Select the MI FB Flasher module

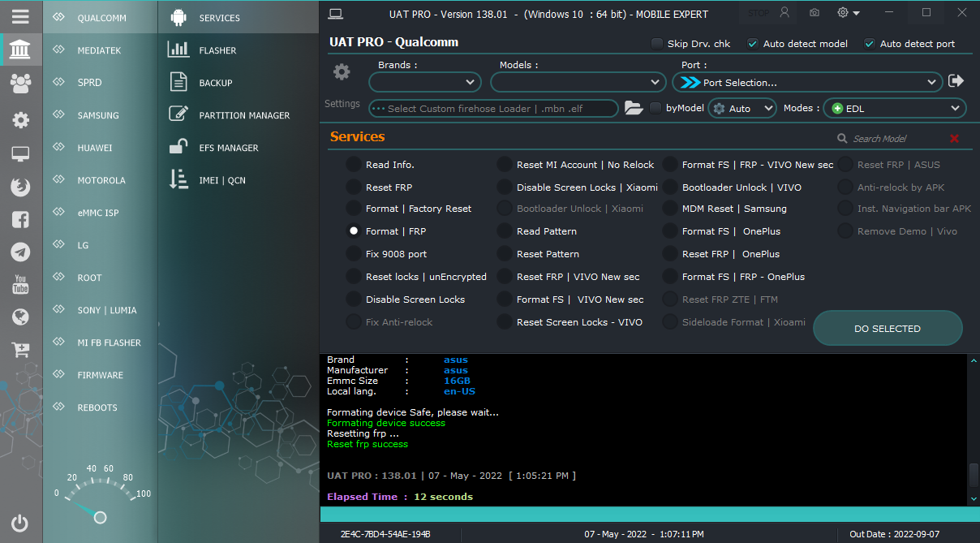click(x=101, y=343)
